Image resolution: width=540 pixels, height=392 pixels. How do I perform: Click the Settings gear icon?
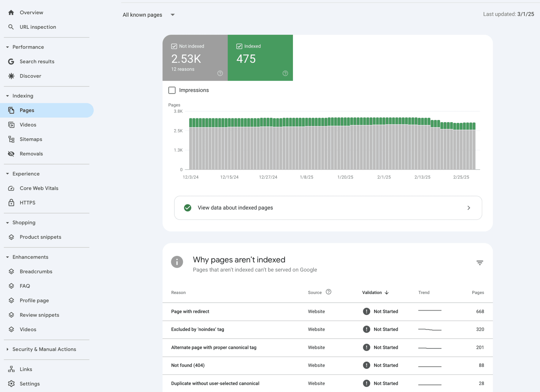click(x=11, y=384)
